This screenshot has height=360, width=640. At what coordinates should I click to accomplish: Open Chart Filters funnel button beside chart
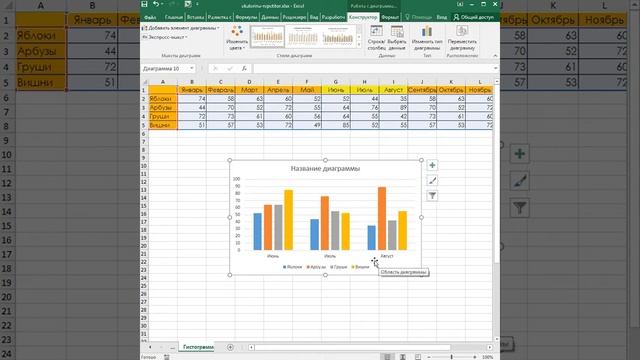pyautogui.click(x=432, y=196)
